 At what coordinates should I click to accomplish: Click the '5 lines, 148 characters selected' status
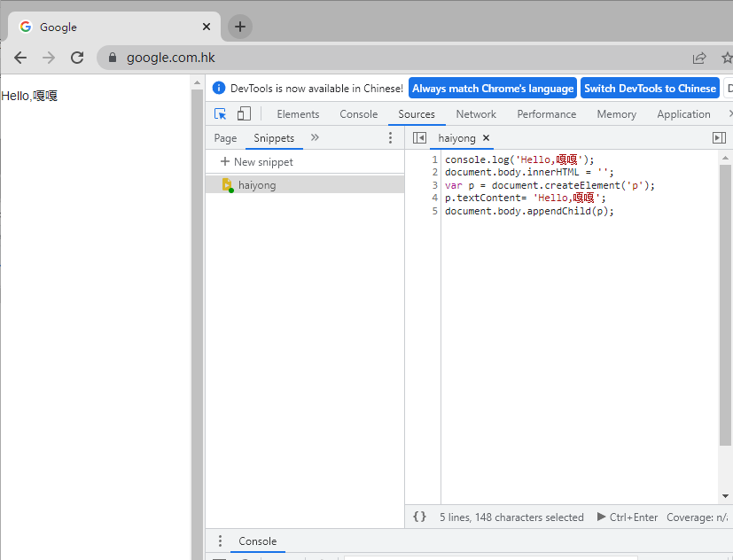pyautogui.click(x=511, y=517)
